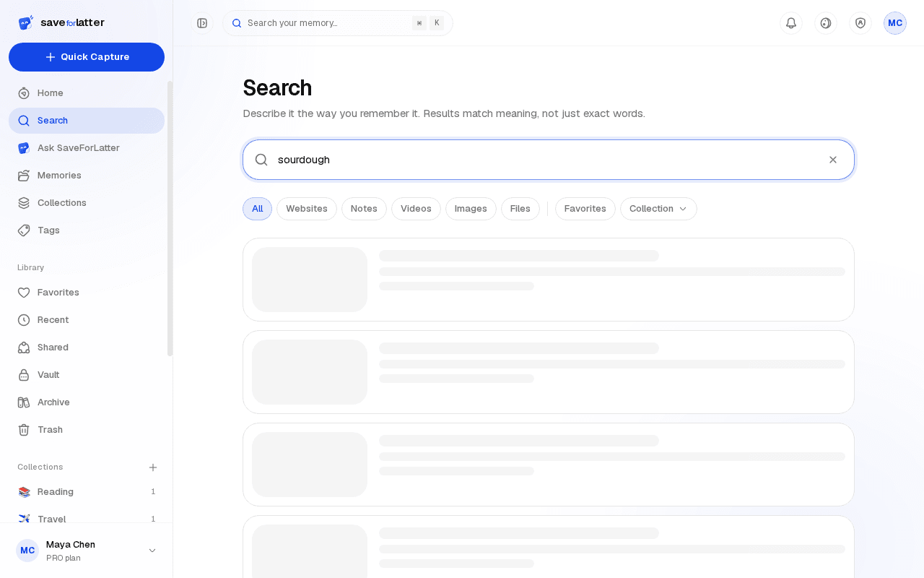This screenshot has width=924, height=578.
Task: Open the Reading collection
Action: [x=87, y=492]
